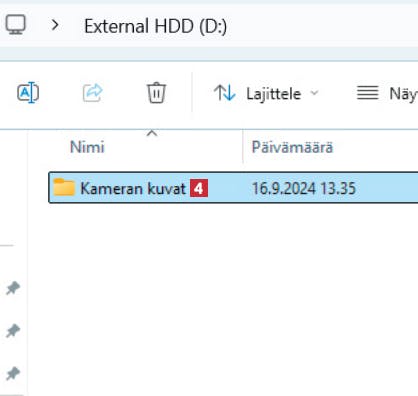Open the Lajittele dropdown chevron

click(314, 93)
